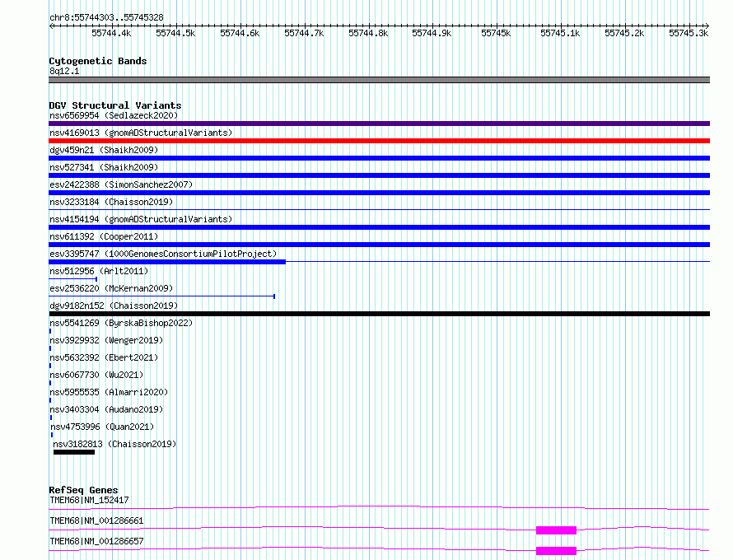Image resolution: width=733 pixels, height=560 pixels.
Task: Open variant dgv9182n152 (Chaisson2019) label
Action: (114, 306)
